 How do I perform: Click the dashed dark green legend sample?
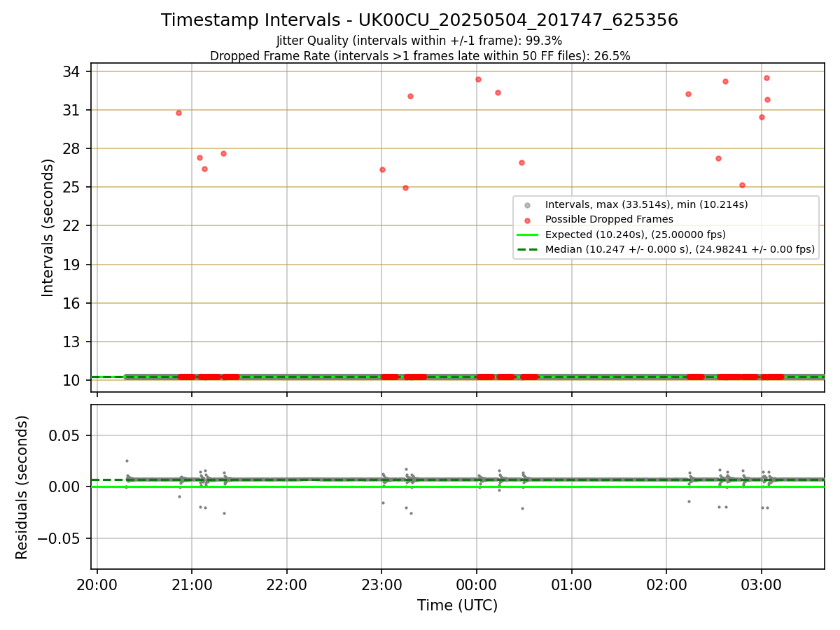click(528, 249)
